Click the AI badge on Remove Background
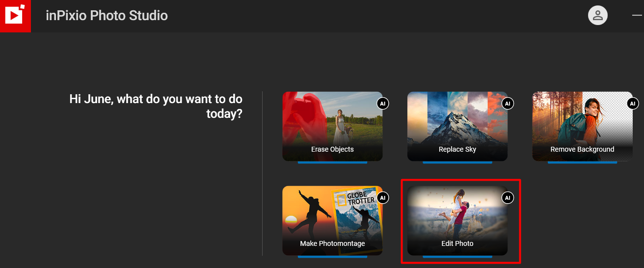 tap(633, 104)
